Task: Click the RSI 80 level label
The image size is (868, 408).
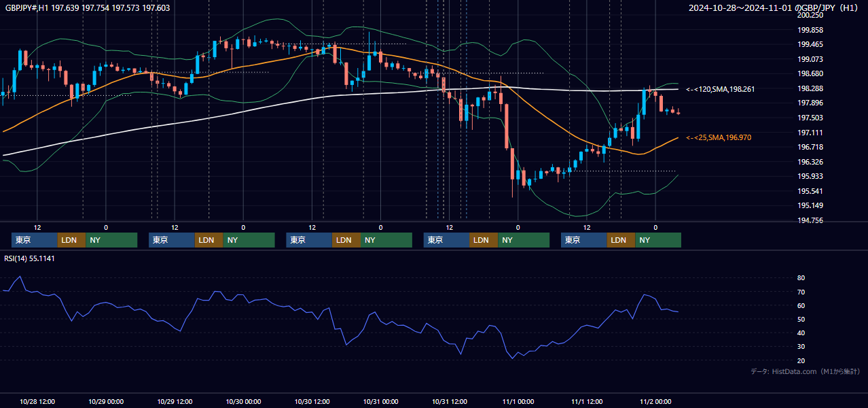Action: tap(801, 278)
